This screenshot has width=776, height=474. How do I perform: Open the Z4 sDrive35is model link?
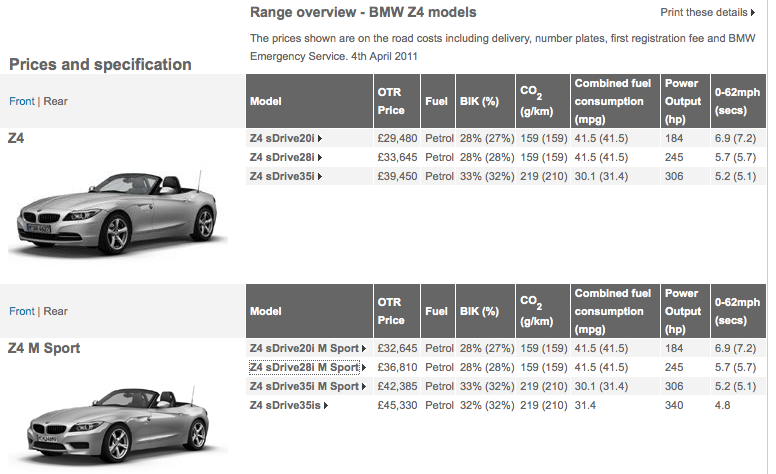285,405
